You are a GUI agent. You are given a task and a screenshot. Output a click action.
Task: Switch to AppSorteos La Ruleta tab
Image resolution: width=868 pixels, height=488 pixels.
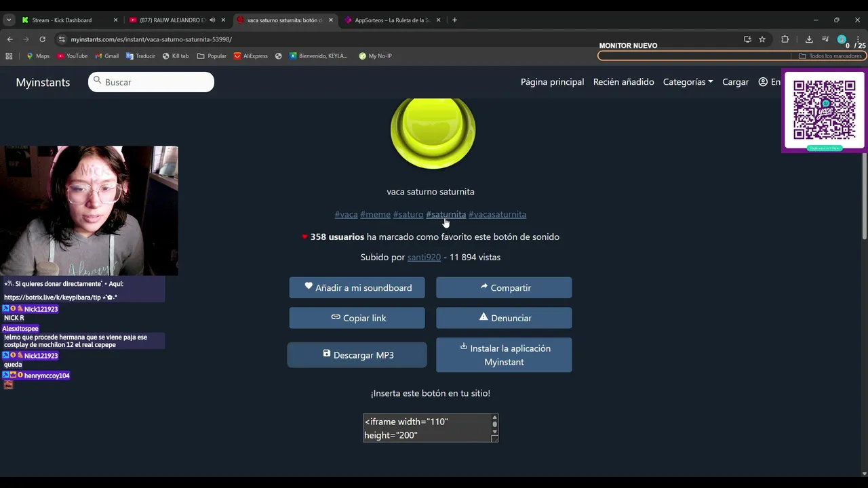click(392, 20)
